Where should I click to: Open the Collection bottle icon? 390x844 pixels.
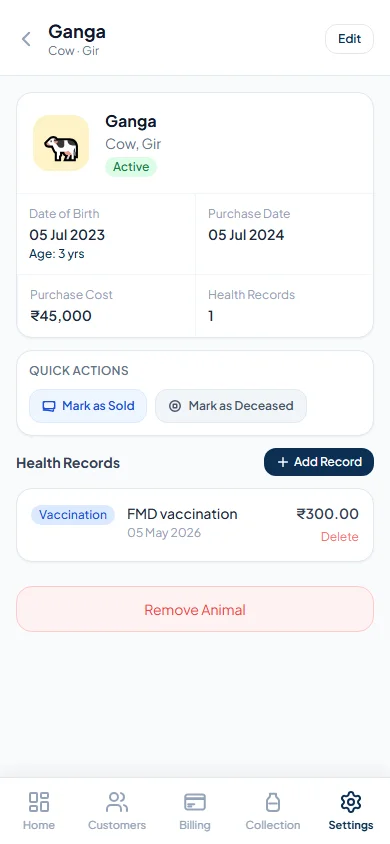coord(273,801)
